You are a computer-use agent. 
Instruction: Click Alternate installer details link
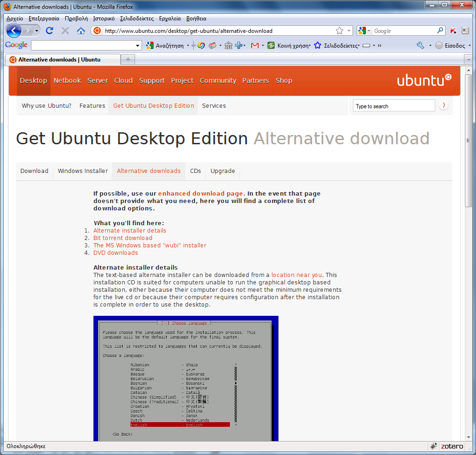(130, 230)
